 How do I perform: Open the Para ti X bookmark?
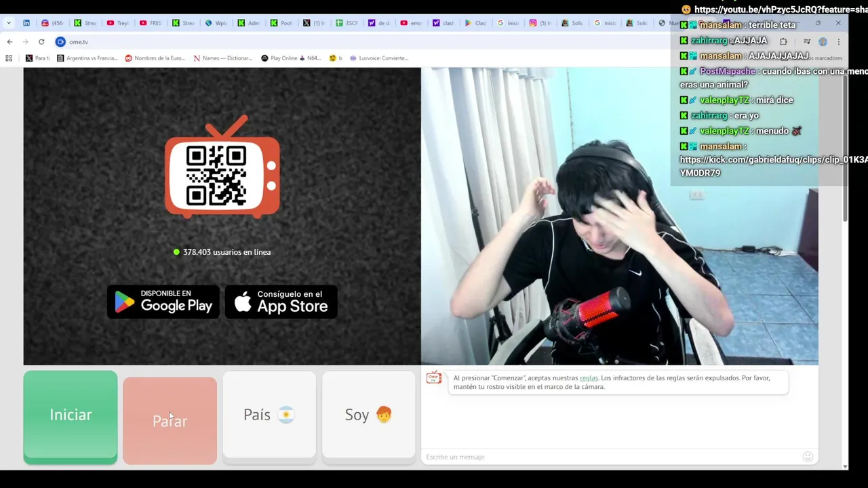point(37,58)
